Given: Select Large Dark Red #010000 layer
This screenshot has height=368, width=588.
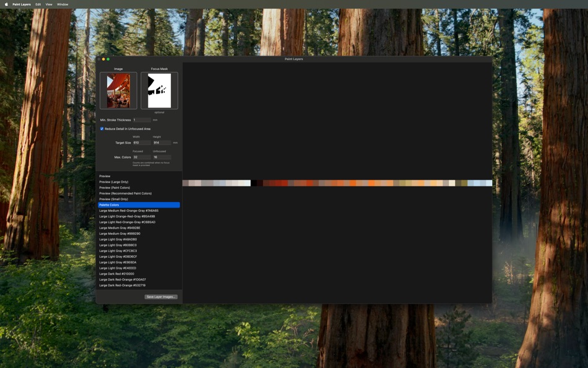Looking at the screenshot, I should [139, 274].
